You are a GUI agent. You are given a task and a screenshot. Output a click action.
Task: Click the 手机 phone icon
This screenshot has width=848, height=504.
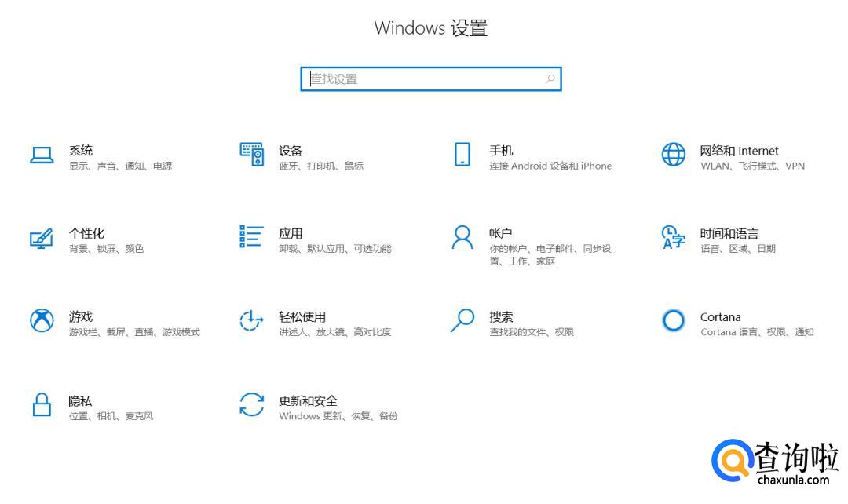pyautogui.click(x=462, y=155)
